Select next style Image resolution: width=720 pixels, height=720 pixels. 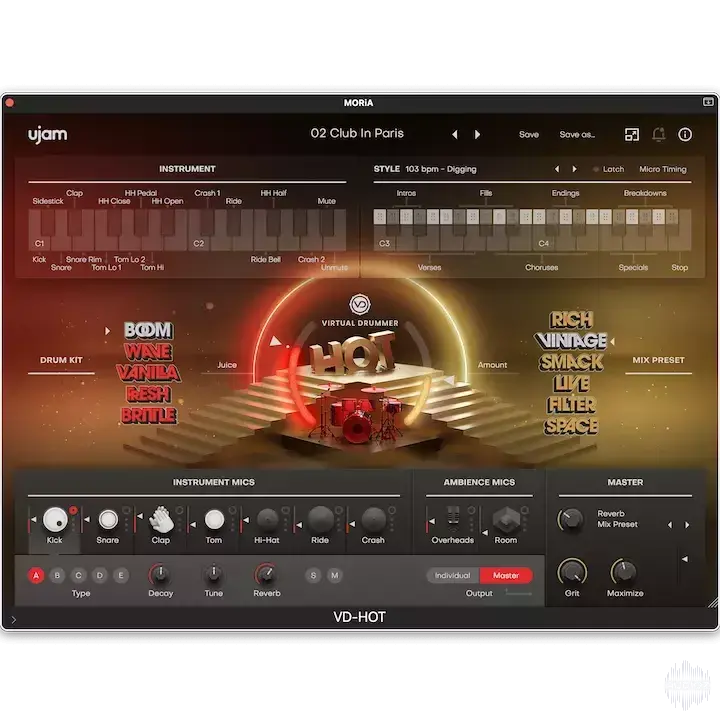click(574, 169)
